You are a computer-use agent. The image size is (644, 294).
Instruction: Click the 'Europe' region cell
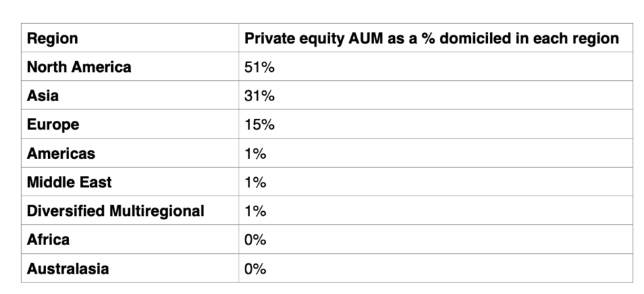(x=53, y=125)
